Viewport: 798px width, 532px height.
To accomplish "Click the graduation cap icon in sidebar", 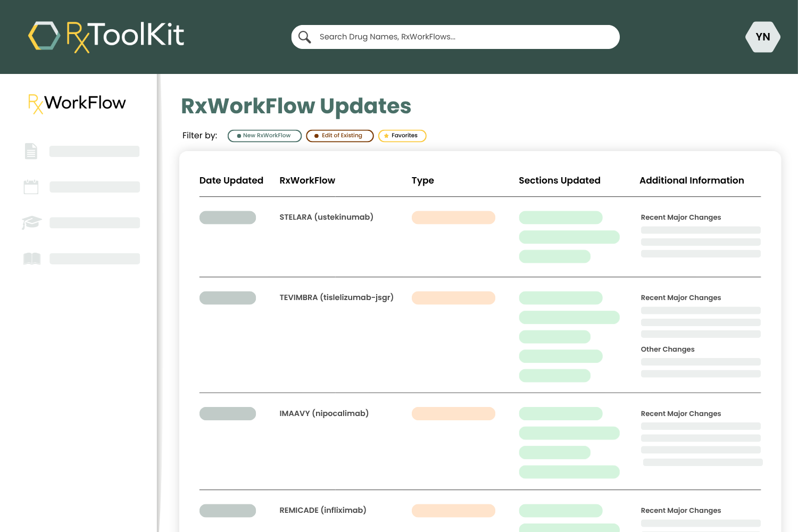I will [x=31, y=222].
